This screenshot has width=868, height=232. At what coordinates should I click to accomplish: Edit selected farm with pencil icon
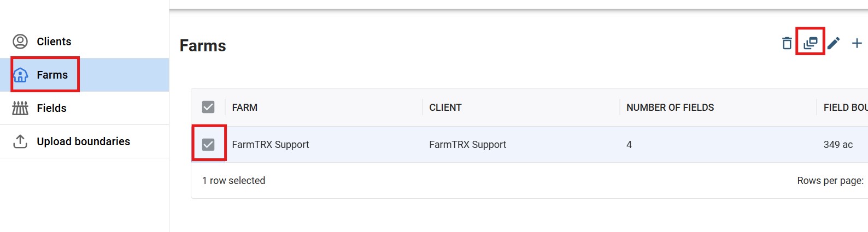click(834, 43)
